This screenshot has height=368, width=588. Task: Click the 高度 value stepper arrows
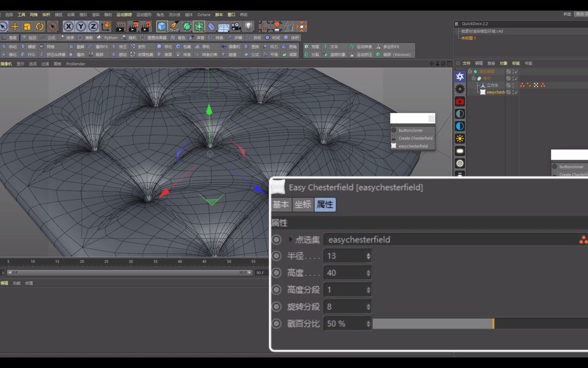pyautogui.click(x=368, y=273)
